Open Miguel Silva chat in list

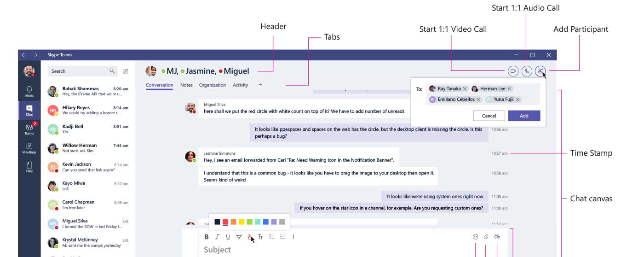pyautogui.click(x=88, y=223)
